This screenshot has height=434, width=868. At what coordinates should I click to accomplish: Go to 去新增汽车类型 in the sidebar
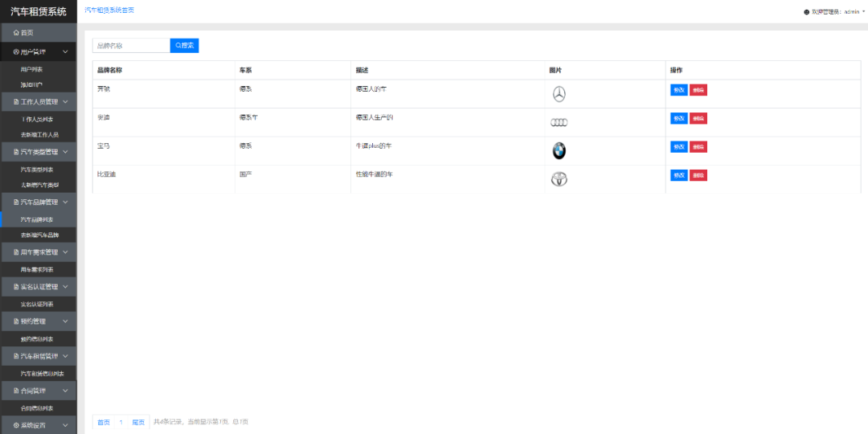tap(40, 185)
